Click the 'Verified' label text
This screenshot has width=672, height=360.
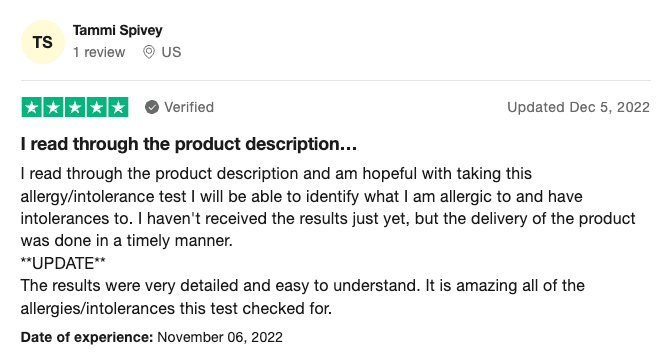coord(189,107)
